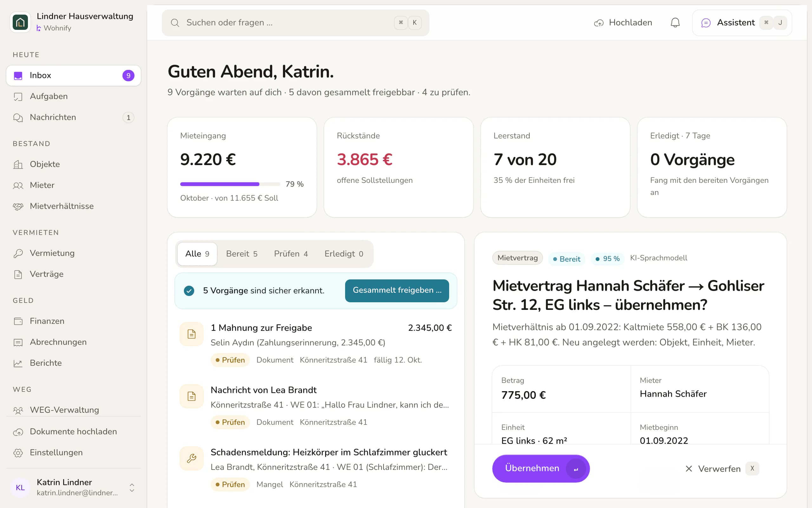
Task: Open WEG-Verwaltung in the sidebar
Action: point(74,409)
